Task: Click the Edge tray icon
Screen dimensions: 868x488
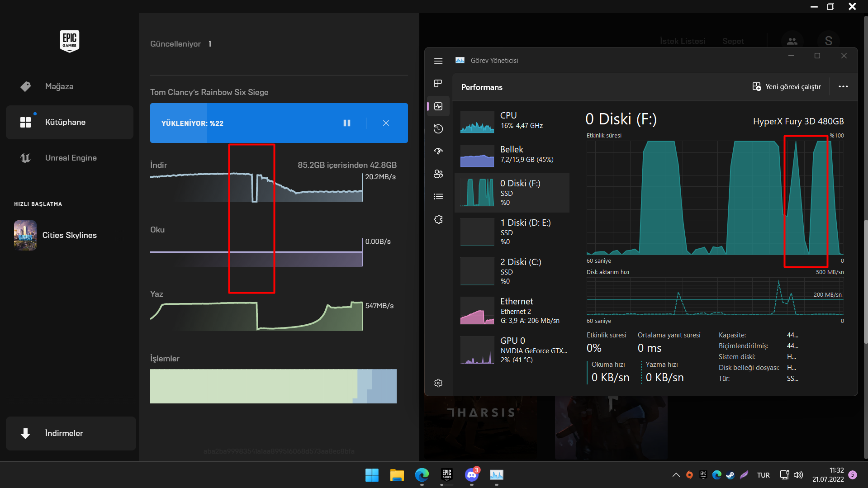Action: 716,475
